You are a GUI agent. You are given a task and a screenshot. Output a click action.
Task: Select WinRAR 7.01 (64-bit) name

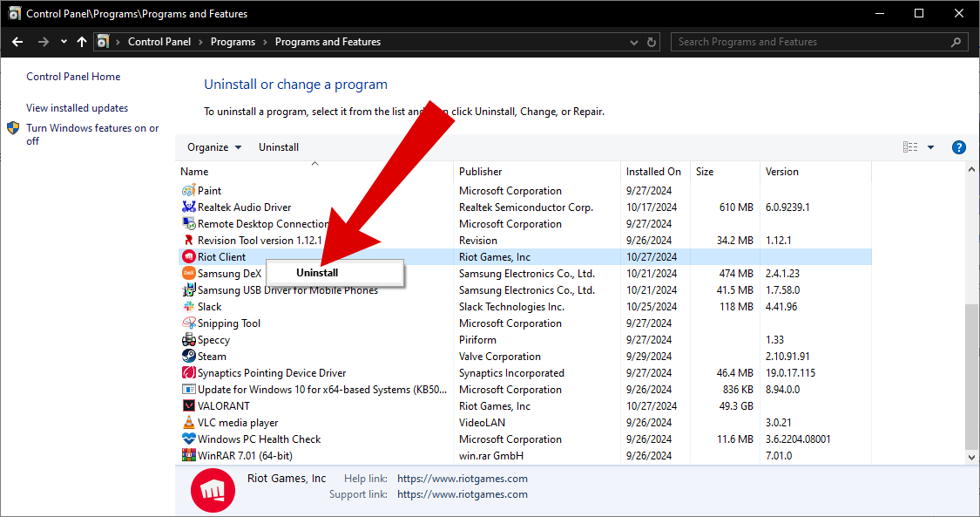245,456
